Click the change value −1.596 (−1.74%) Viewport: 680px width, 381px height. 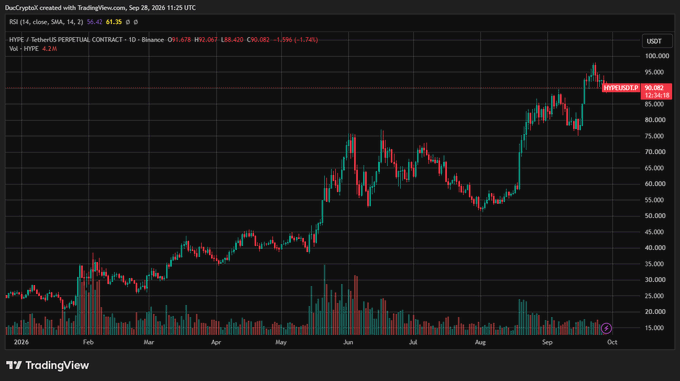click(x=297, y=39)
